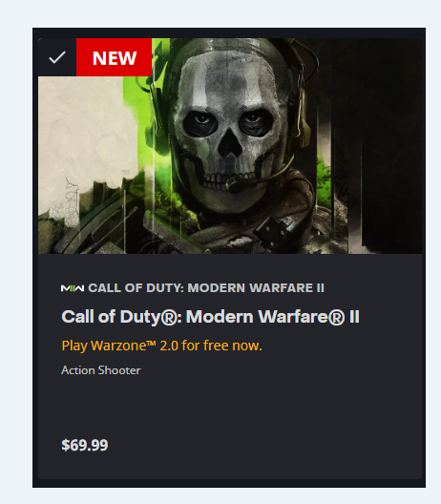Open the CALL OF DUTY: MODERN WARFARE II franchise label
Viewport: 441px width, 504px height.
click(206, 288)
